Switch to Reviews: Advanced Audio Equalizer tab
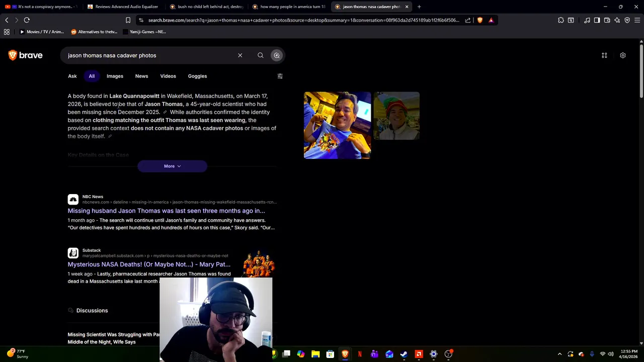This screenshot has height=362, width=644. click(122, 7)
